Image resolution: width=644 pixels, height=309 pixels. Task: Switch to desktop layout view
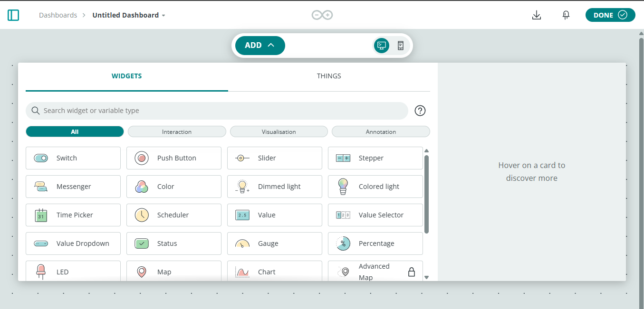click(x=381, y=46)
